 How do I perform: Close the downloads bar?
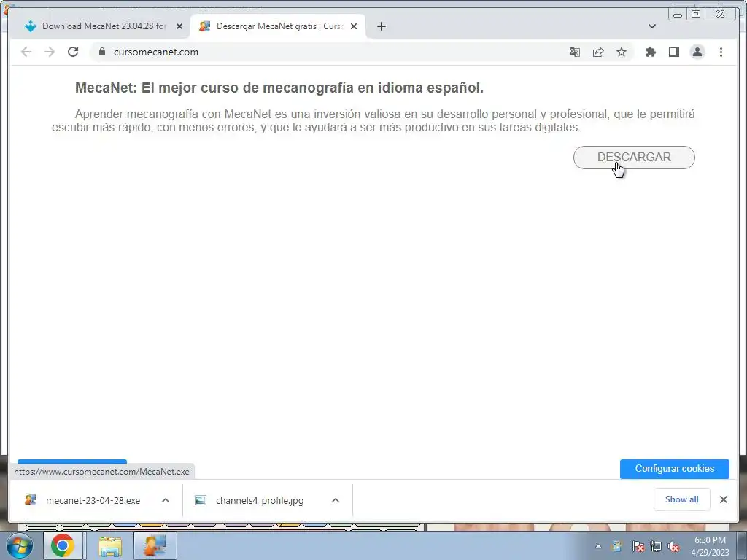723,499
